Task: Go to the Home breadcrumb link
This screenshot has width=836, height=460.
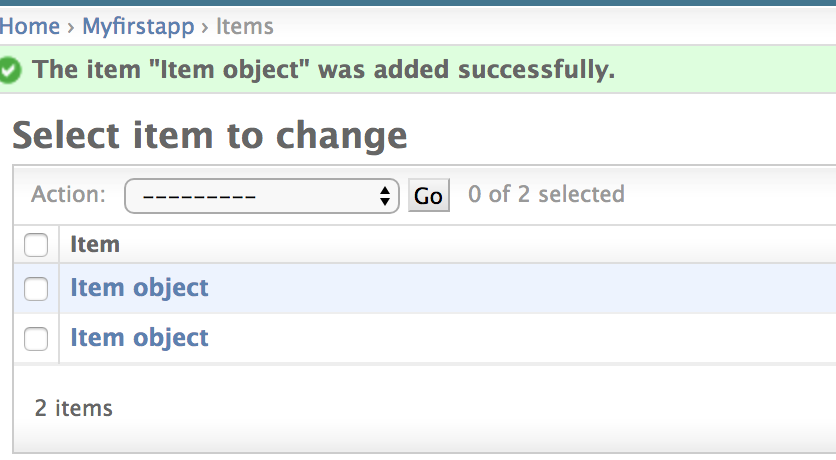Action: click(x=30, y=26)
